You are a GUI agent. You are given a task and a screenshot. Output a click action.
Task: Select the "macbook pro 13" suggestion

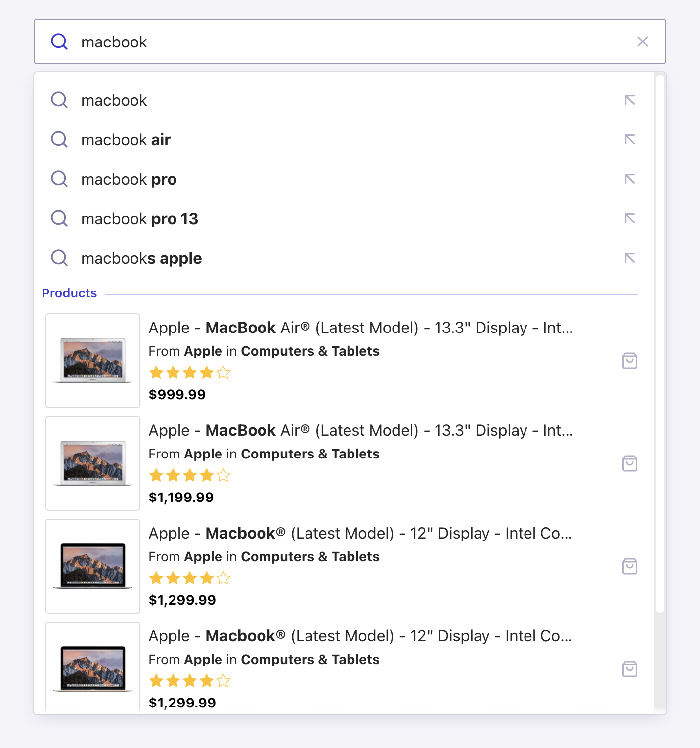pos(140,218)
